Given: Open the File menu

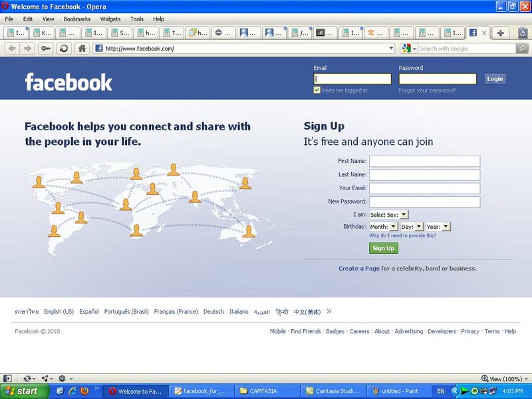Looking at the screenshot, I should point(9,19).
